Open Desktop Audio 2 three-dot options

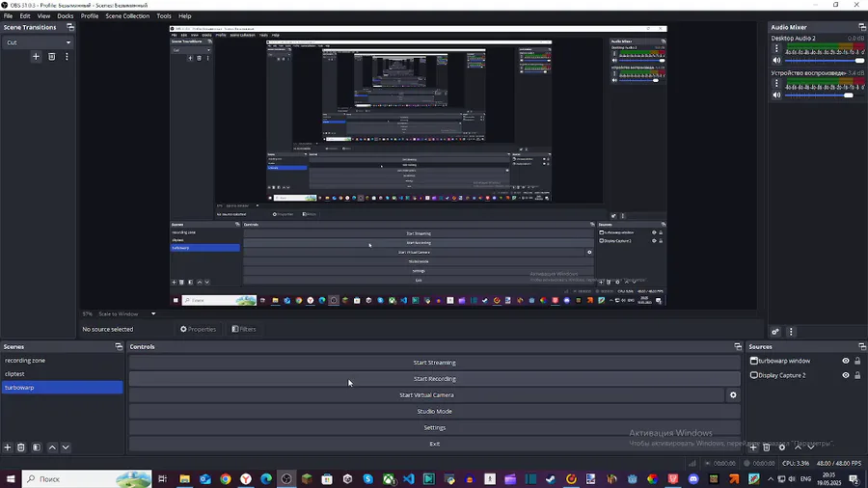point(776,48)
